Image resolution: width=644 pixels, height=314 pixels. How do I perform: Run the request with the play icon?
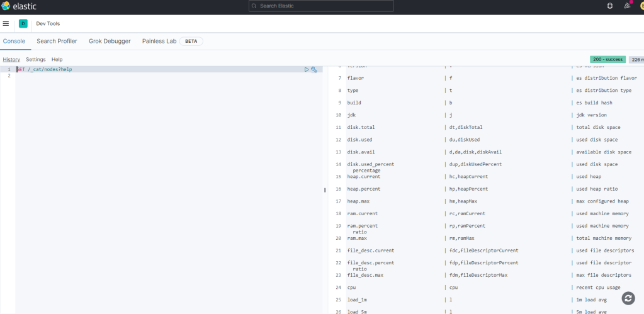pos(307,69)
